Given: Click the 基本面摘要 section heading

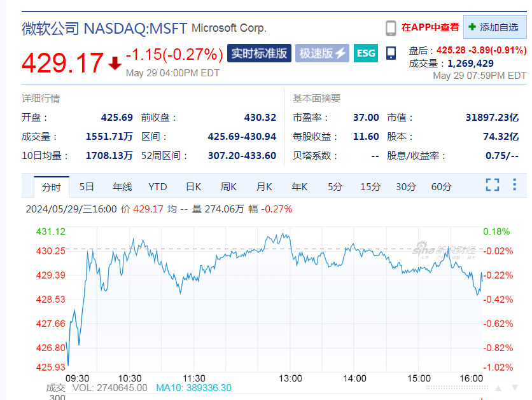Looking at the screenshot, I should 316,99.
